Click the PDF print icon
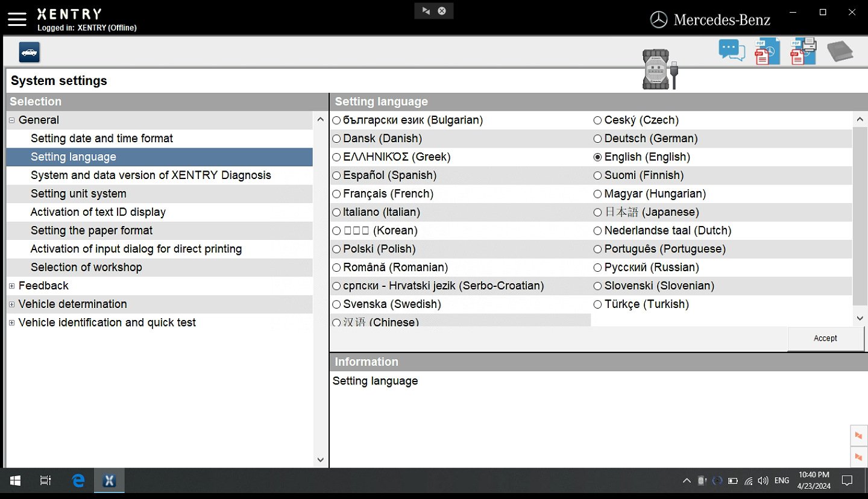Viewport: 868px width, 499px height. 804,51
